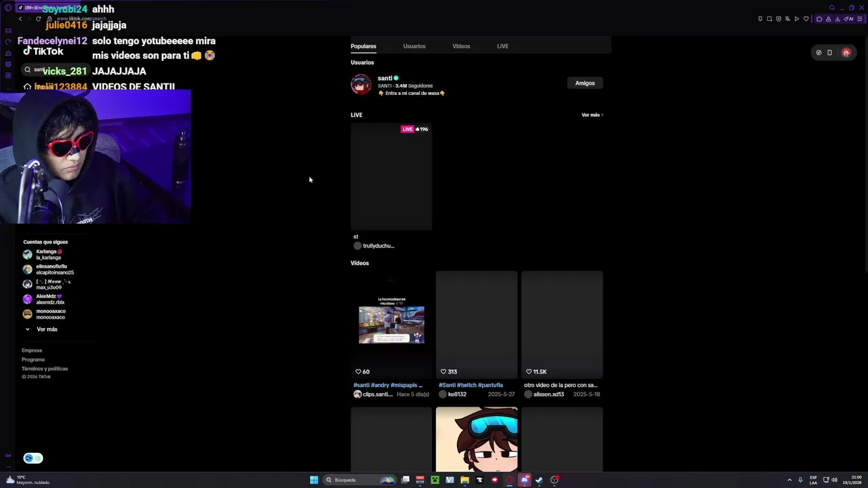Click the send/flow arrow icon in toolbar
868x488 pixels.
tap(797, 19)
